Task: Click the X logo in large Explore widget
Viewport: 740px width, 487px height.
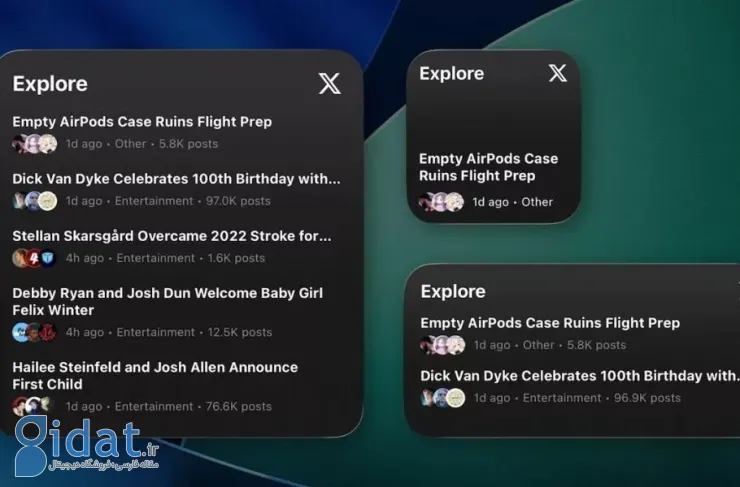Action: pyautogui.click(x=329, y=84)
